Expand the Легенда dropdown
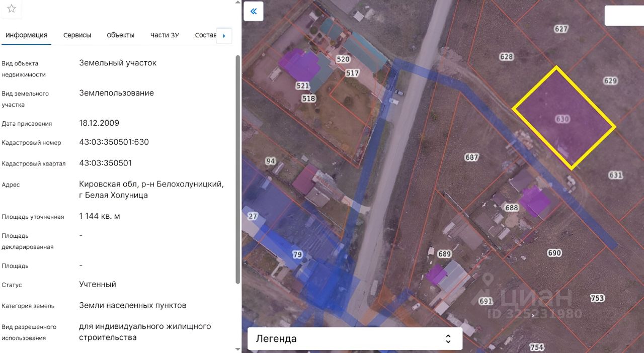644x353 pixels. tap(355, 338)
